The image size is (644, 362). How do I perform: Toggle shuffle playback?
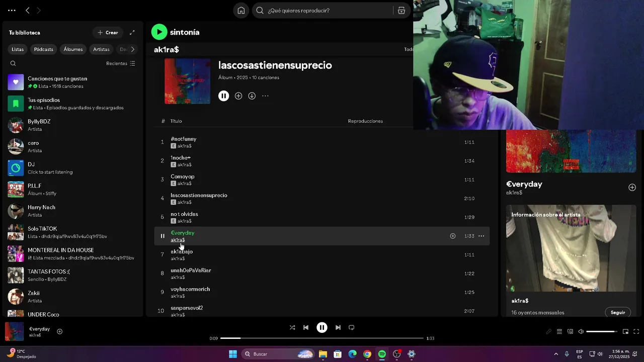point(292,328)
